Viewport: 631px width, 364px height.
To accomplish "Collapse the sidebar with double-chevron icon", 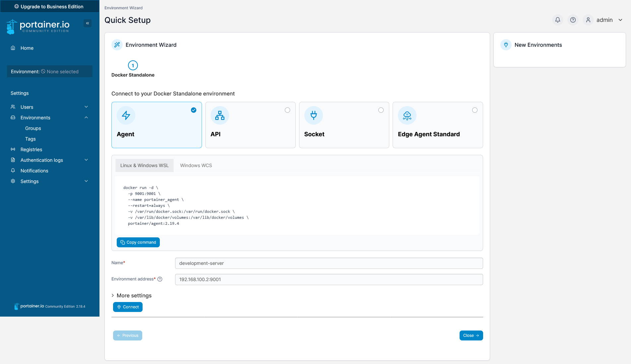I will coord(88,23).
